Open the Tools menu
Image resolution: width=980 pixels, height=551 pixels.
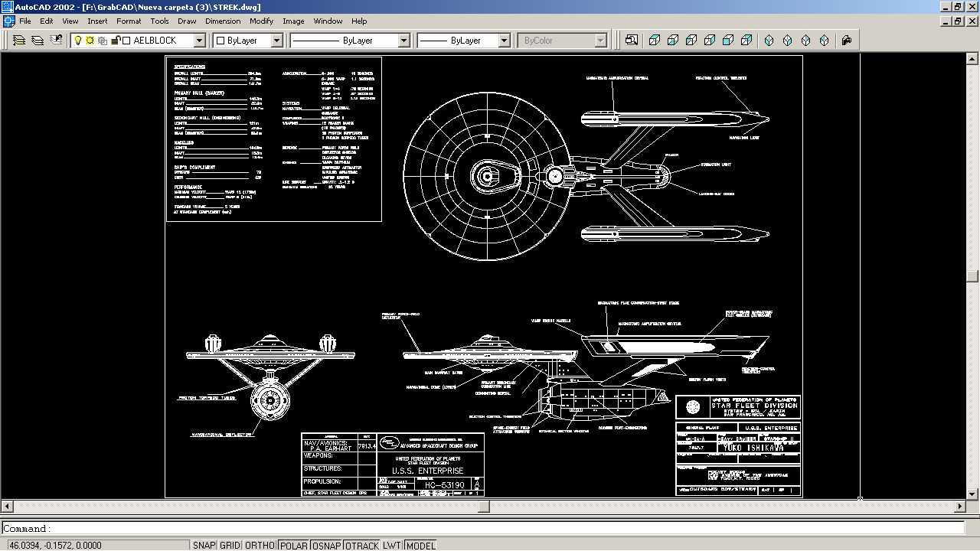(159, 21)
